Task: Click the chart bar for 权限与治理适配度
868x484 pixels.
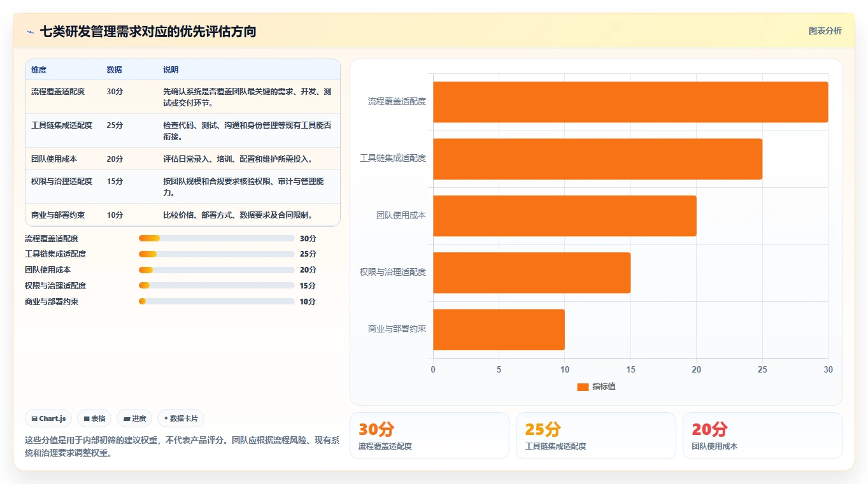Action: tap(532, 273)
